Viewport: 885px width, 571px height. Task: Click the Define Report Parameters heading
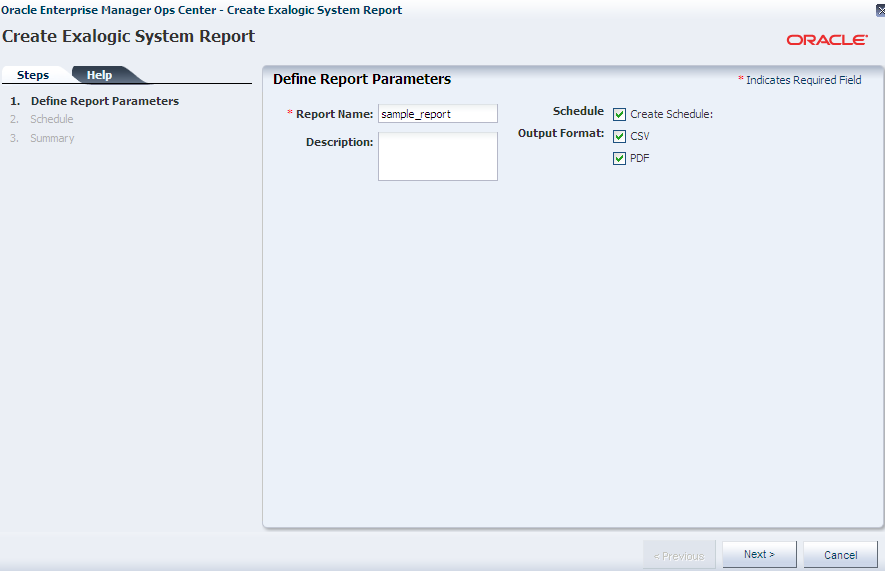point(362,79)
